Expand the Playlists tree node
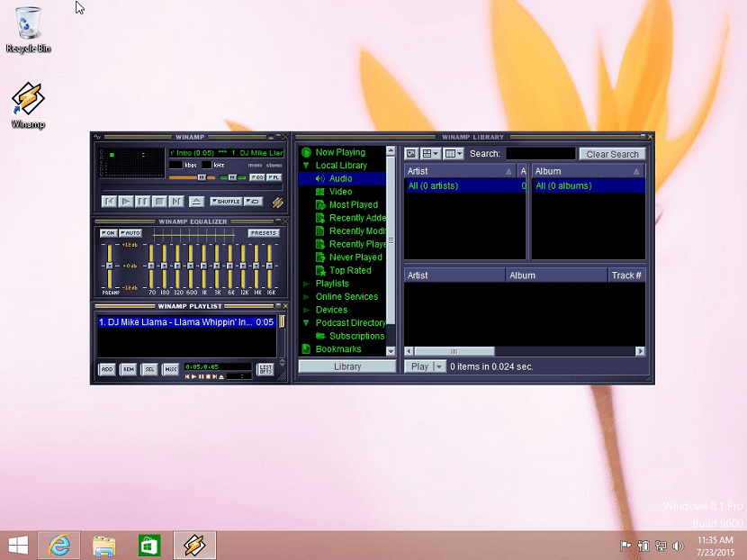747x560 pixels. 307,284
